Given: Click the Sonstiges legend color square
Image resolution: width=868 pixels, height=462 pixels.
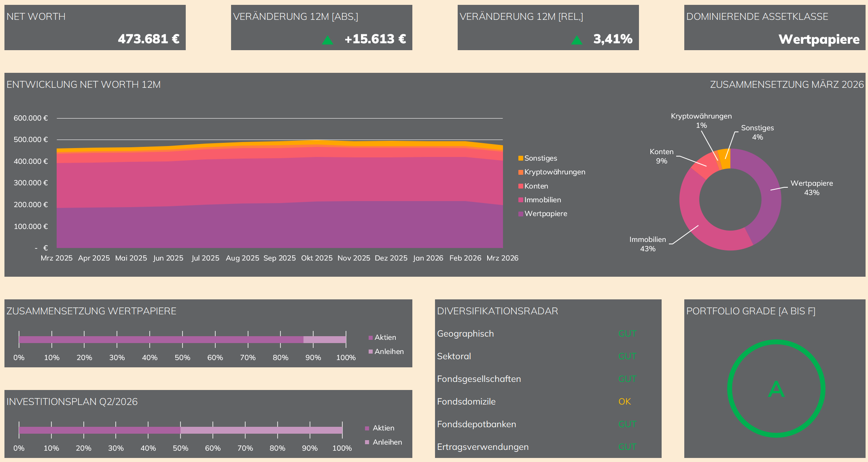Looking at the screenshot, I should coord(521,158).
